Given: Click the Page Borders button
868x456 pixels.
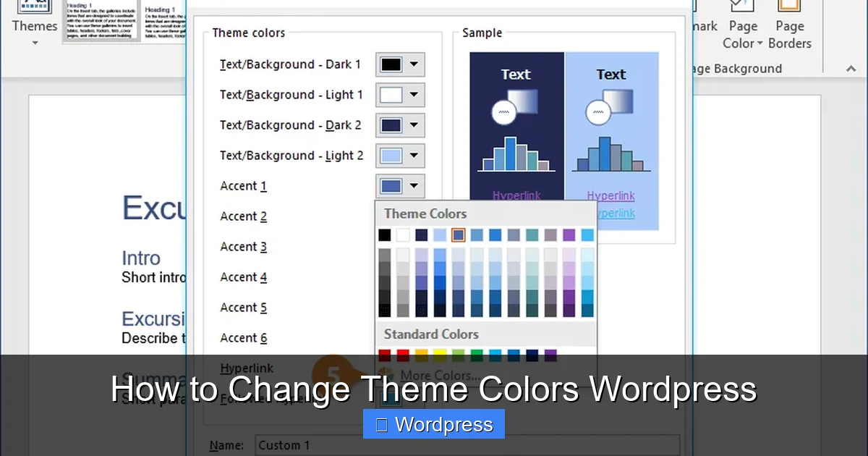Looking at the screenshot, I should pos(790,25).
